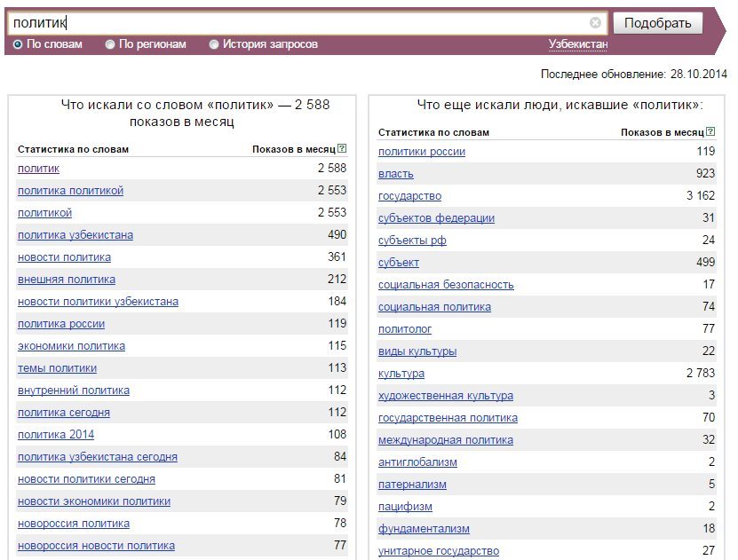This screenshot has width=738, height=560.
Task: Click the 'Подобрать' button
Action: pyautogui.click(x=657, y=23)
